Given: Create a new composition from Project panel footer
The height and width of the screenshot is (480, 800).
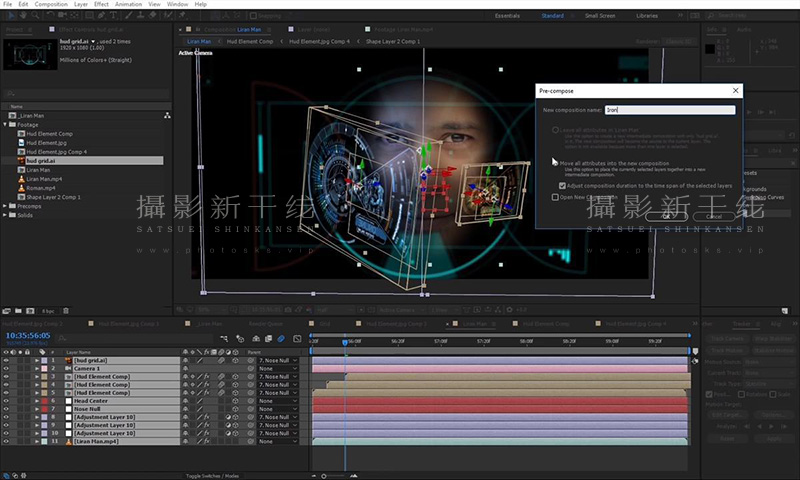Looking at the screenshot, I should point(30,311).
